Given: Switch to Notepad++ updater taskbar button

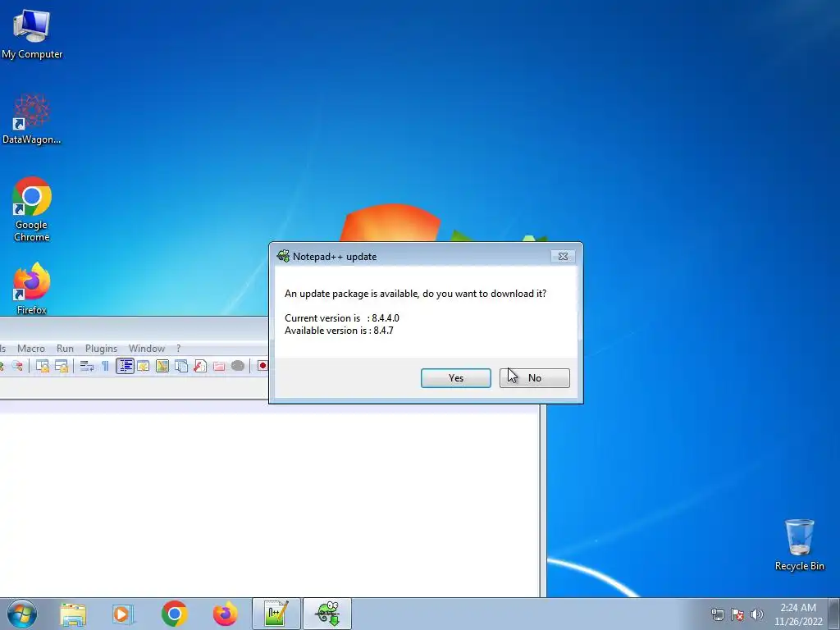Looking at the screenshot, I should coord(327,614).
